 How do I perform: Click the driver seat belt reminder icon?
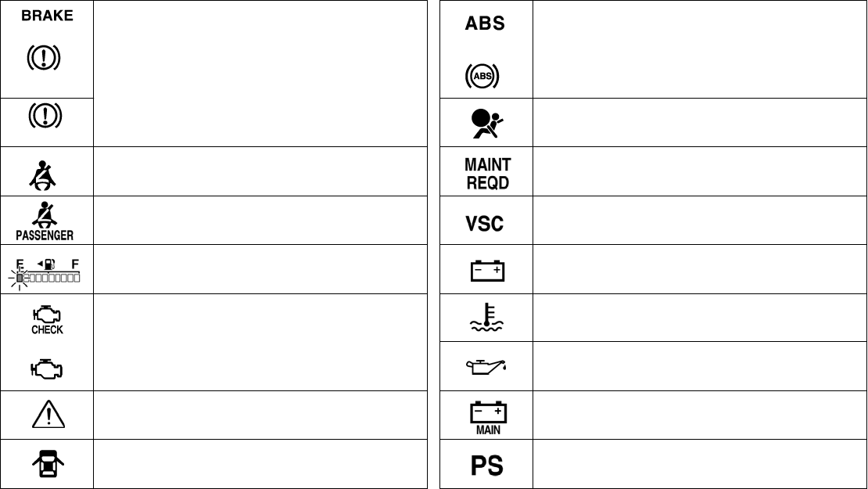click(46, 171)
